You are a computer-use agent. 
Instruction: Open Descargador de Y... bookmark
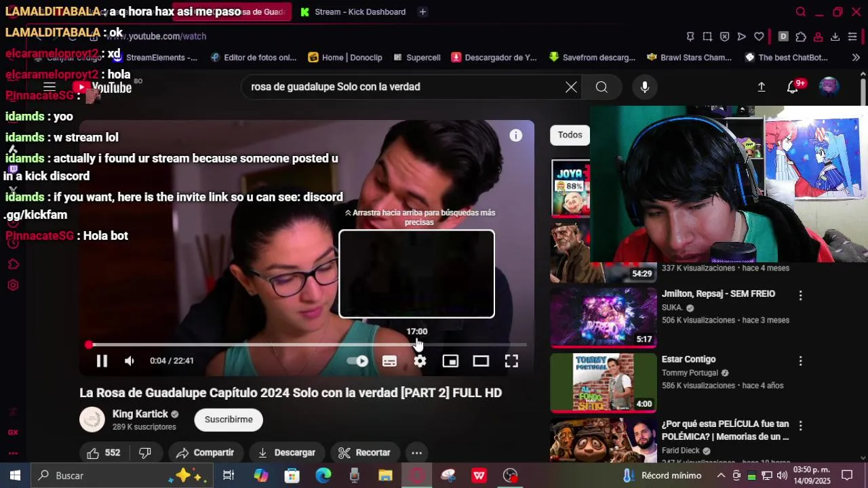click(x=494, y=58)
